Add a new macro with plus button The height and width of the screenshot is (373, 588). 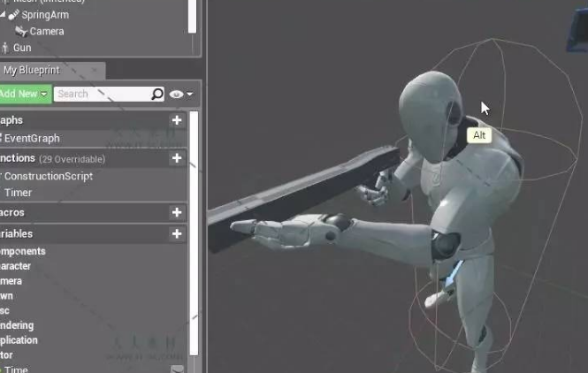click(x=177, y=212)
